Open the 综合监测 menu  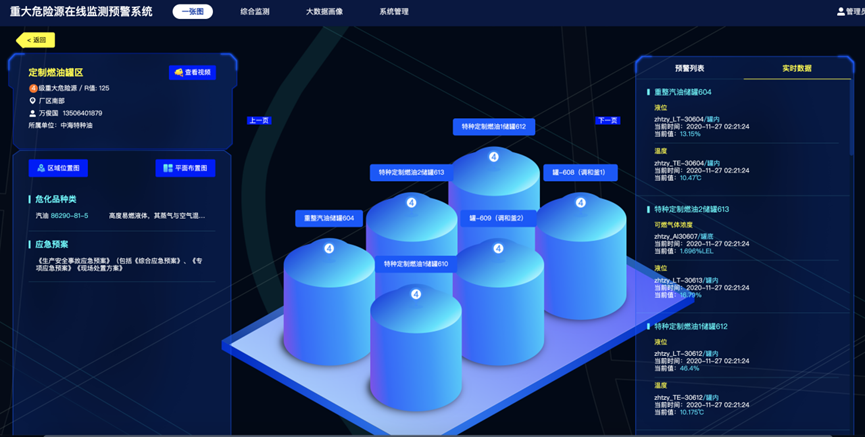255,12
